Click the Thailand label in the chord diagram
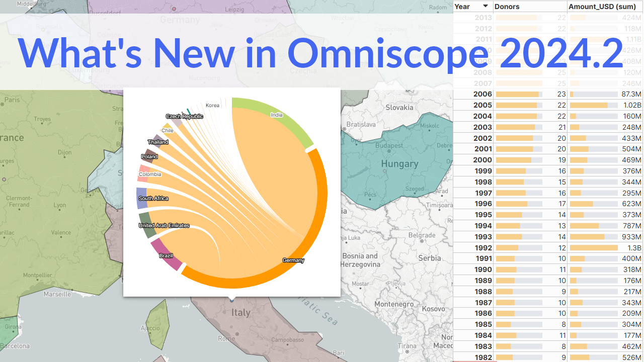The image size is (644, 362). point(158,142)
